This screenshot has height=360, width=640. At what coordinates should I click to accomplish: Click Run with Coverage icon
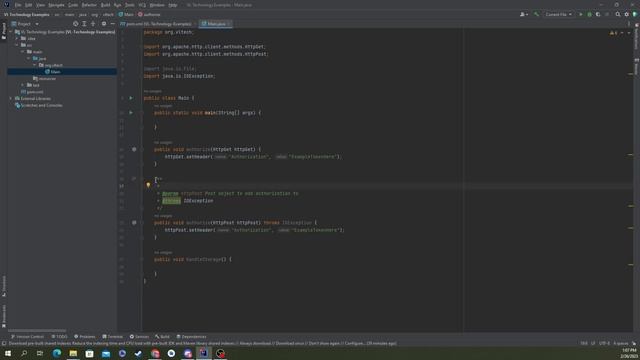tap(598, 14)
